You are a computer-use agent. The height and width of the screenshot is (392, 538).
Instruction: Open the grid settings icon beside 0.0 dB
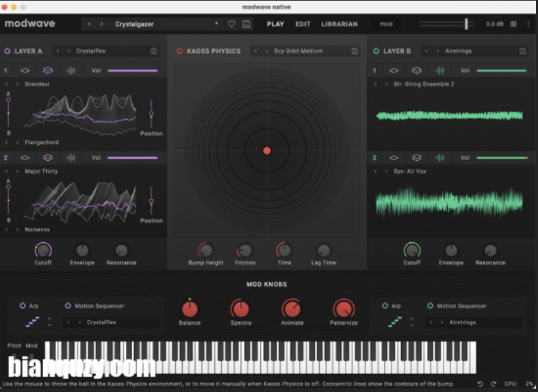pos(513,24)
